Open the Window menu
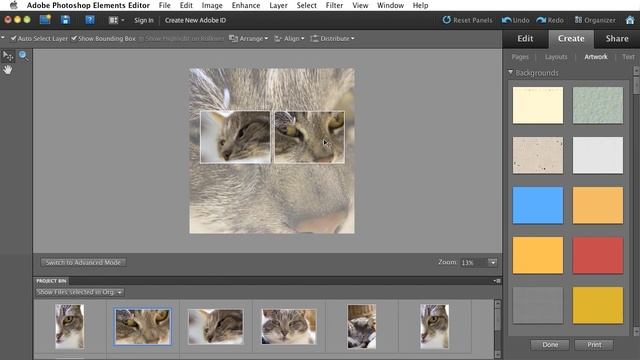This screenshot has width=640, height=360. 390,5
